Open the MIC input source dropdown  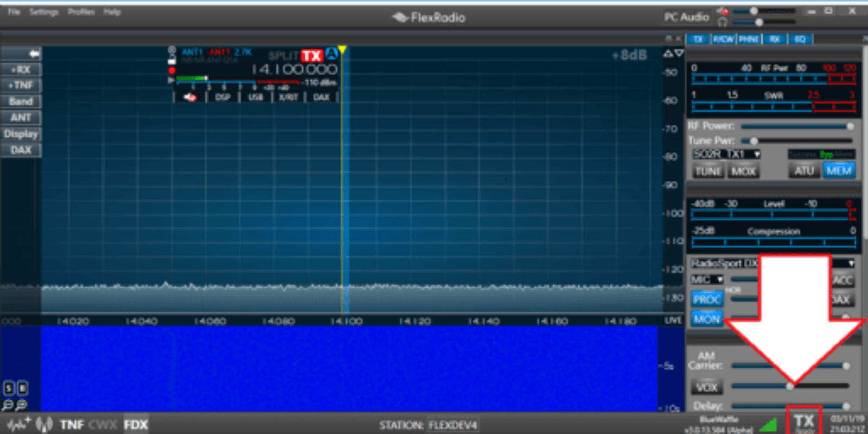707,280
